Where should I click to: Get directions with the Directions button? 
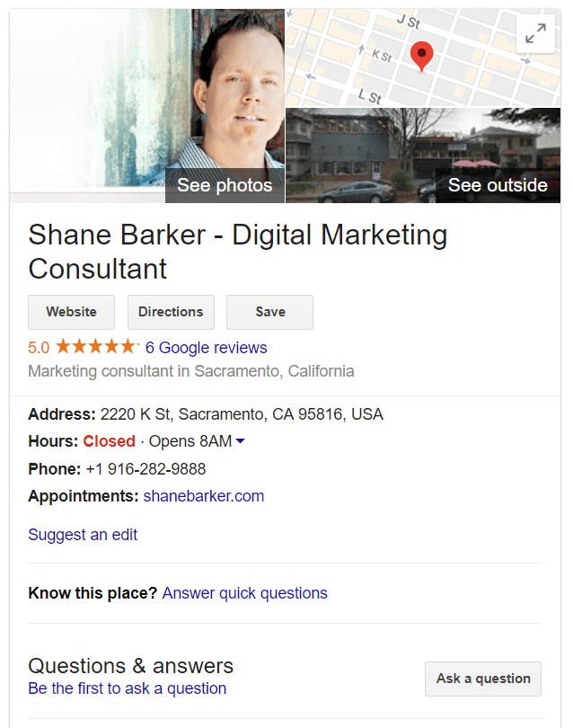click(x=171, y=312)
